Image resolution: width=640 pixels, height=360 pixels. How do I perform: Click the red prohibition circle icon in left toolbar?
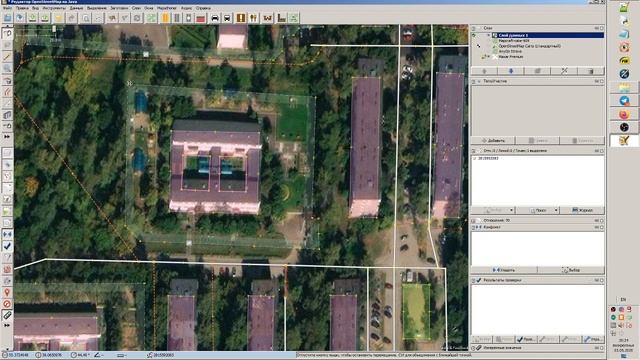pos(7,304)
